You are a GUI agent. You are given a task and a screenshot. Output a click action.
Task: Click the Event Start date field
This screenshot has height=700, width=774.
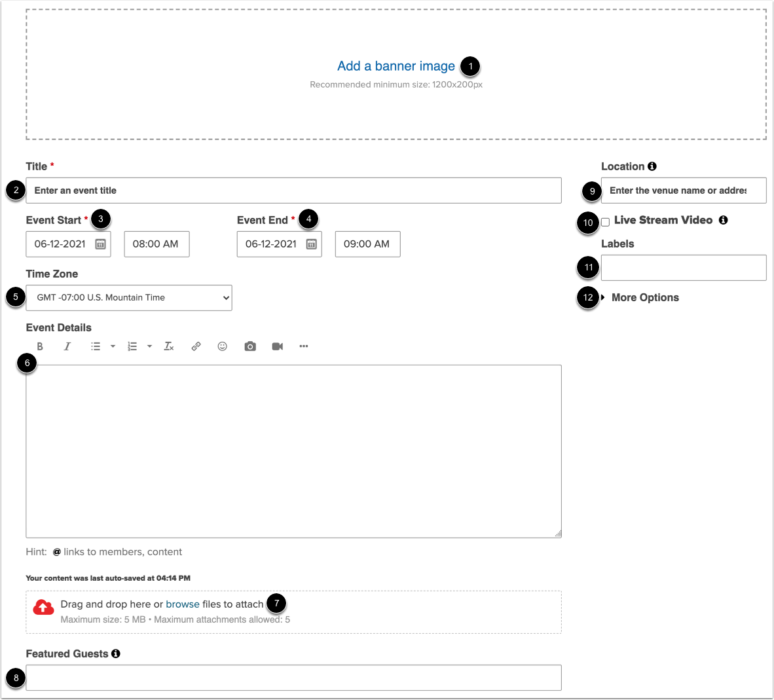click(68, 244)
